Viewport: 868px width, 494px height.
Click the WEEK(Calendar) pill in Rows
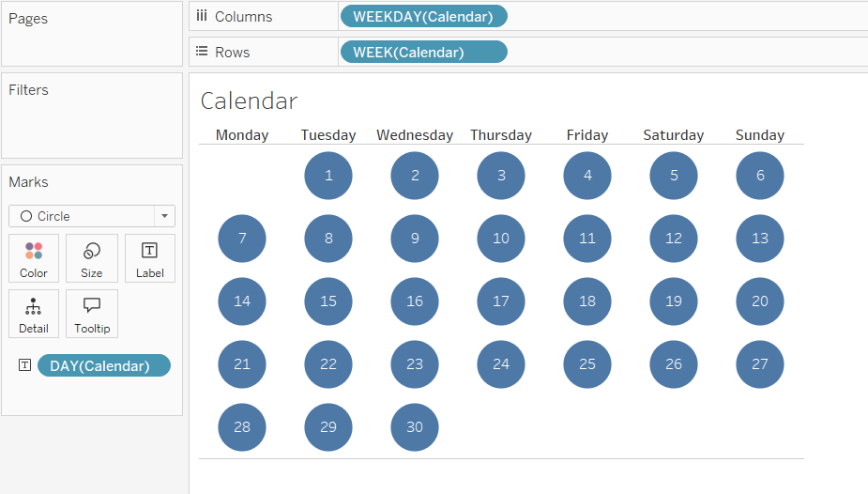click(x=423, y=52)
